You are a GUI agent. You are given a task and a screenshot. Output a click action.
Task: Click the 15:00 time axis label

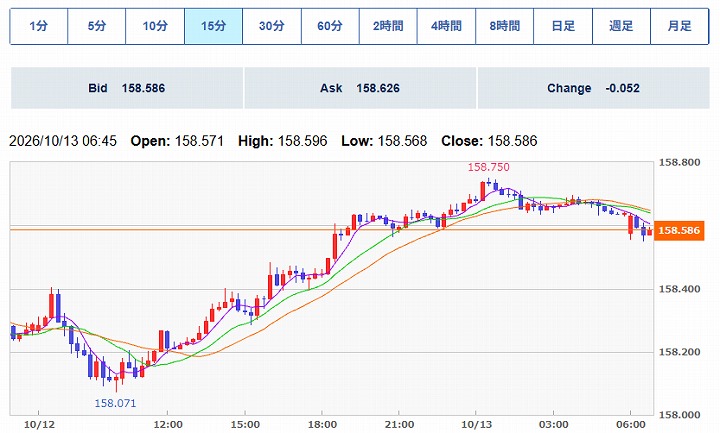[x=245, y=425]
